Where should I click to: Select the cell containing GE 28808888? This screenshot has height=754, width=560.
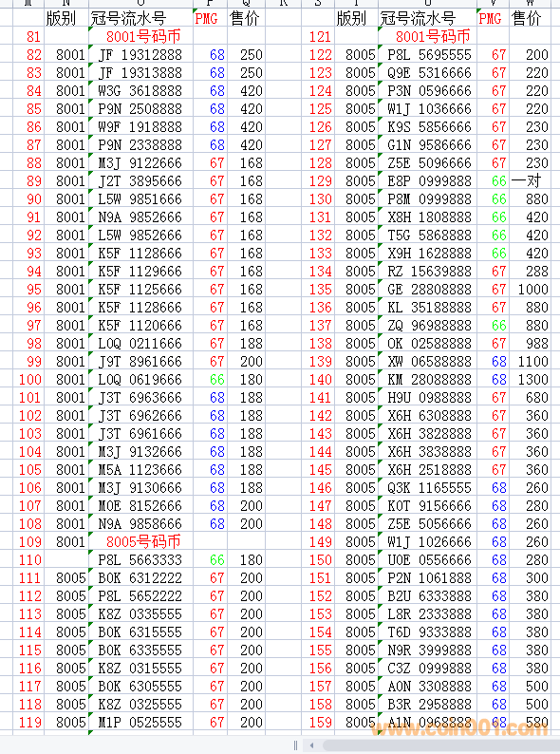coord(428,290)
